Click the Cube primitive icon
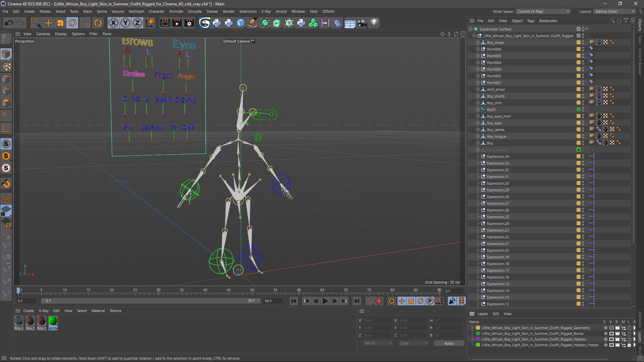Screen dimensions: 644x362 point(241,23)
